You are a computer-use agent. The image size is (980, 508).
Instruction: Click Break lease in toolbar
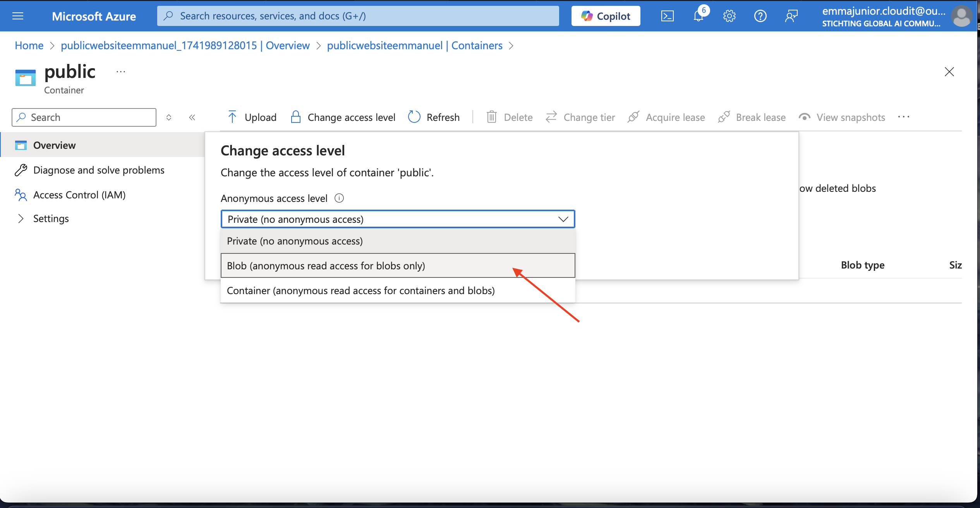pos(752,117)
